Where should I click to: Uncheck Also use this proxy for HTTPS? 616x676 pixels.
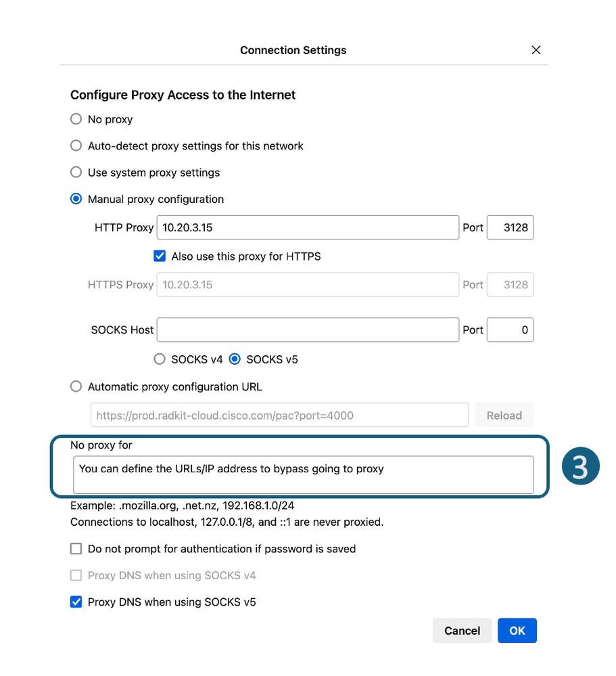click(160, 256)
